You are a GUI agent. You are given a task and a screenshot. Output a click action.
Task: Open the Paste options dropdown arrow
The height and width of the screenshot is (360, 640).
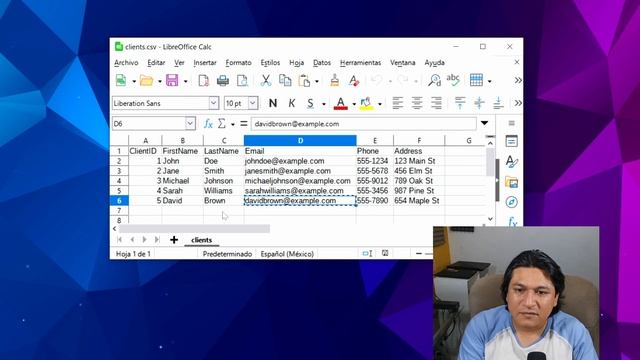point(317,81)
